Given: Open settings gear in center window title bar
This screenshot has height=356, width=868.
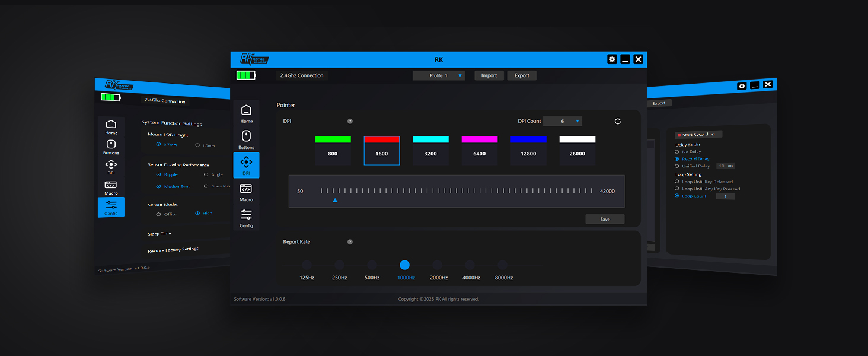Looking at the screenshot, I should point(612,59).
